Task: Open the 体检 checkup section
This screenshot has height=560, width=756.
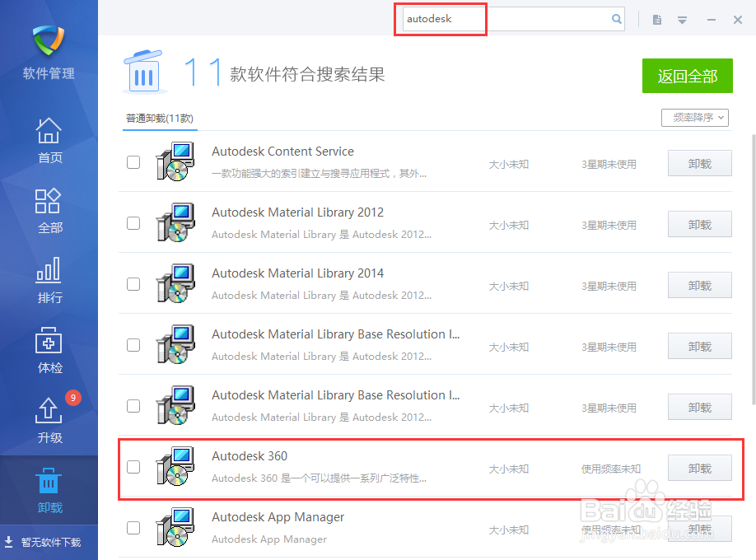Action: pyautogui.click(x=49, y=350)
